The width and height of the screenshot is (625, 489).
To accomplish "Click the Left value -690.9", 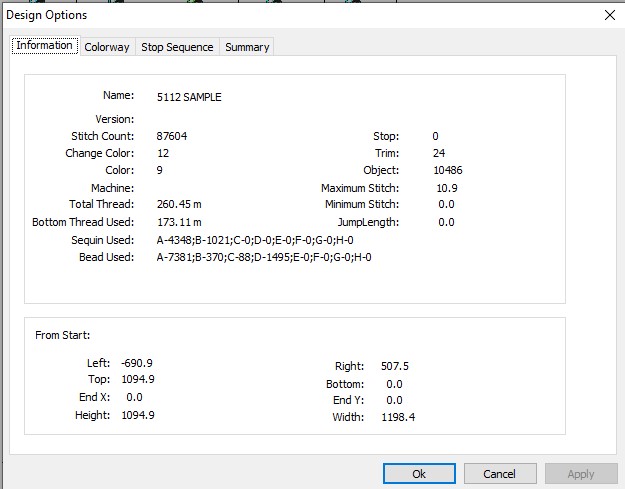I will [x=137, y=363].
